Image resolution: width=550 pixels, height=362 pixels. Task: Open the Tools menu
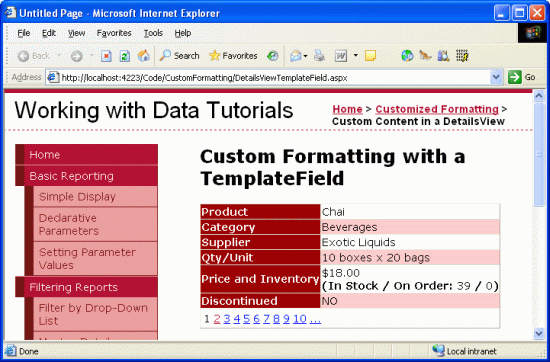[153, 33]
